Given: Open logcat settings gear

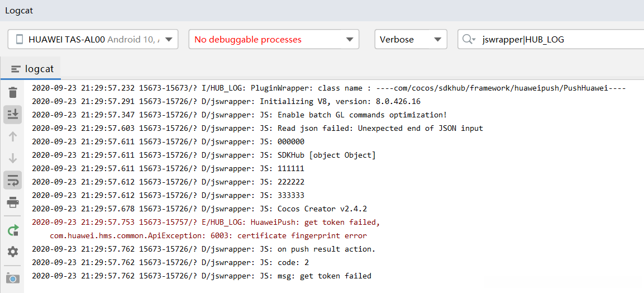Looking at the screenshot, I should click(12, 252).
